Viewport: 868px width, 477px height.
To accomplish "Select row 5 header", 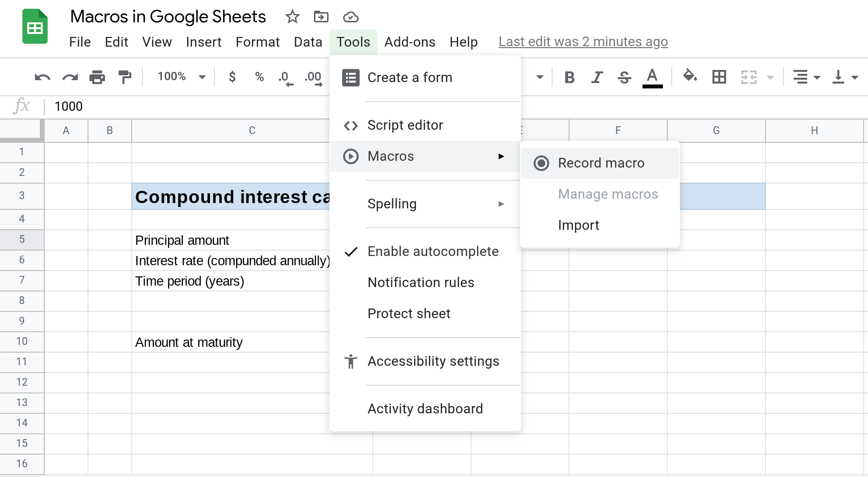I will coord(22,239).
